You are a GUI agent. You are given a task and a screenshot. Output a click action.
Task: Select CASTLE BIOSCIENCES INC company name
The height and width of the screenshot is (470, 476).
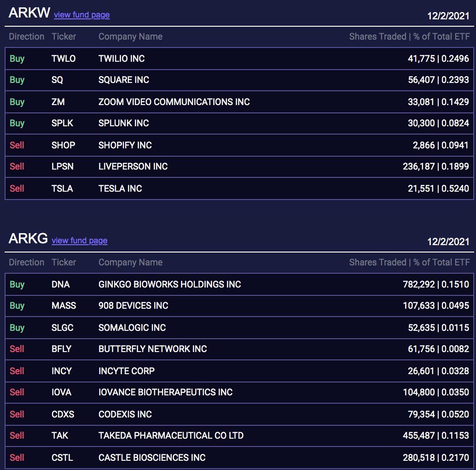(152, 458)
